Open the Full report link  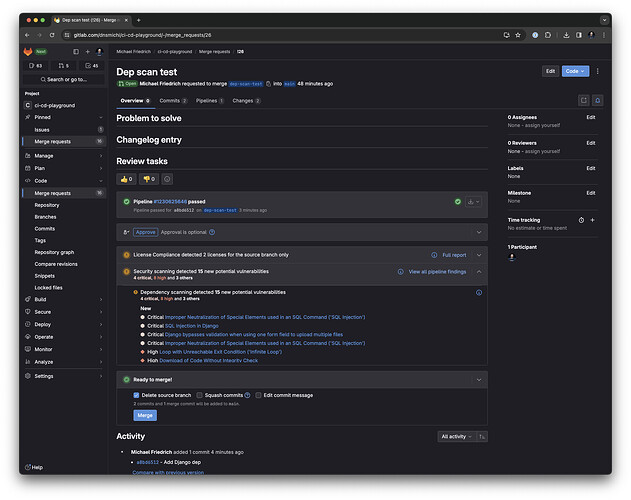(454, 255)
